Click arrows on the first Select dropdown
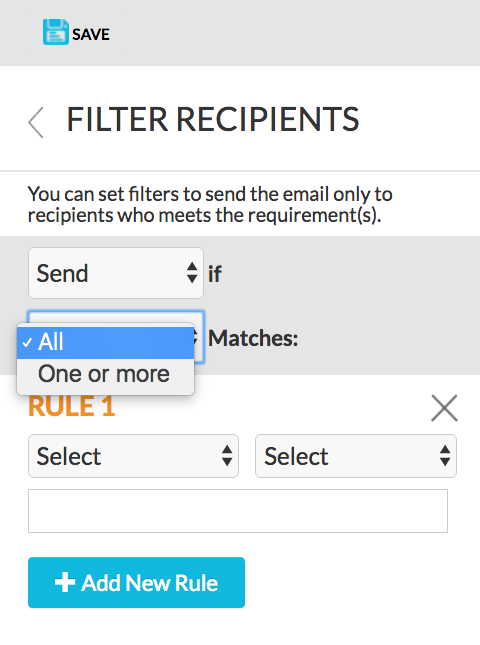The image size is (480, 645). click(227, 456)
